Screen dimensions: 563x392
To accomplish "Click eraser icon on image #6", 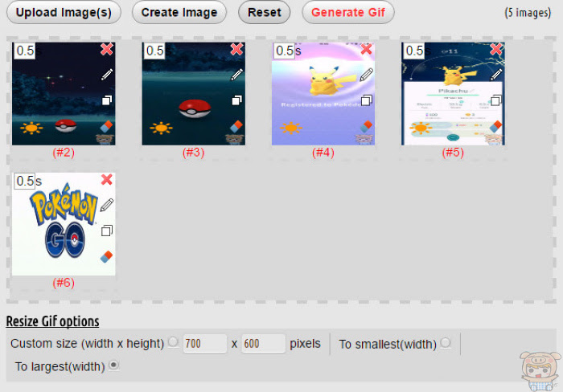I will pyautogui.click(x=107, y=257).
